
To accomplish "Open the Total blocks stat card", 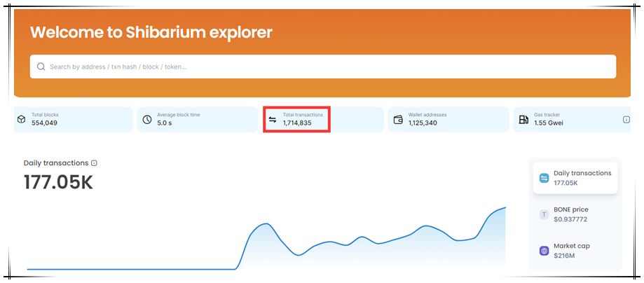I will [x=74, y=120].
